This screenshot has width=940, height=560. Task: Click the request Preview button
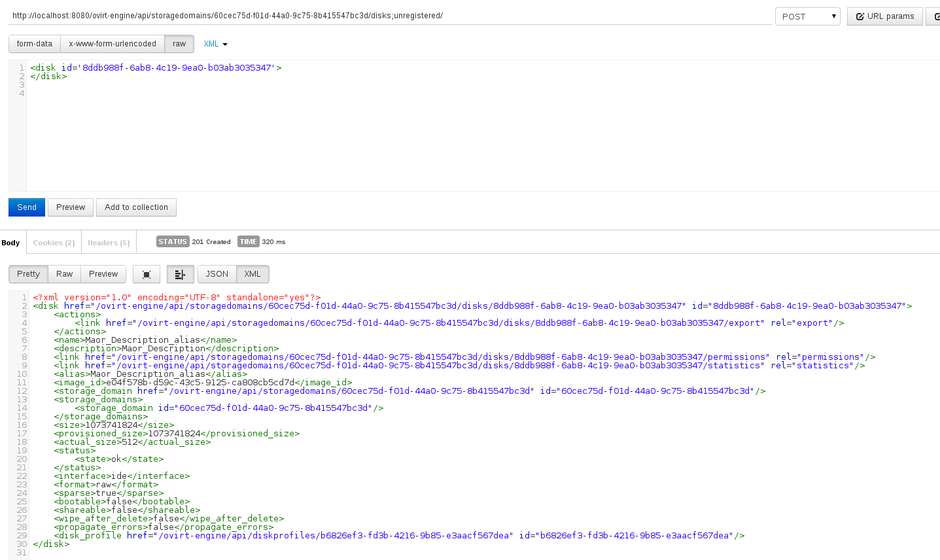pyautogui.click(x=71, y=207)
